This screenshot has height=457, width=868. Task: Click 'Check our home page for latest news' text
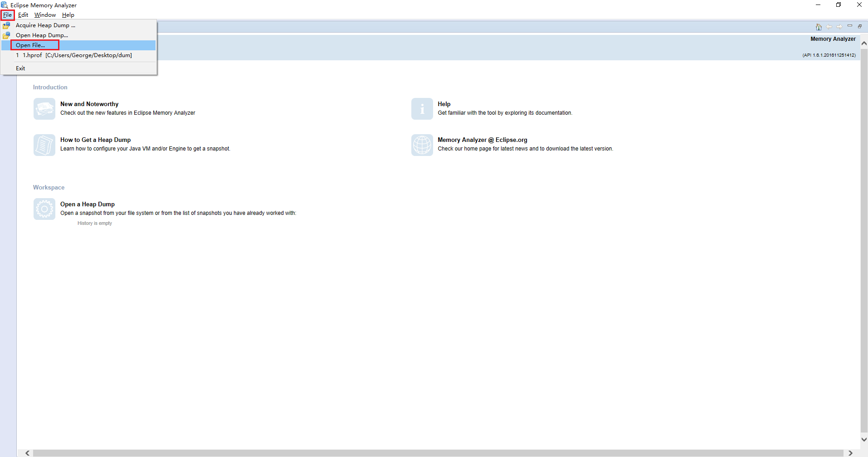point(525,149)
